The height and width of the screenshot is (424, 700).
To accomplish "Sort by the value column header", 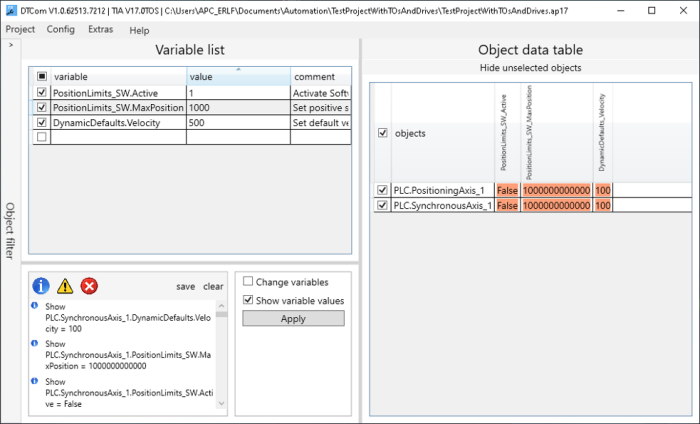I will click(238, 76).
